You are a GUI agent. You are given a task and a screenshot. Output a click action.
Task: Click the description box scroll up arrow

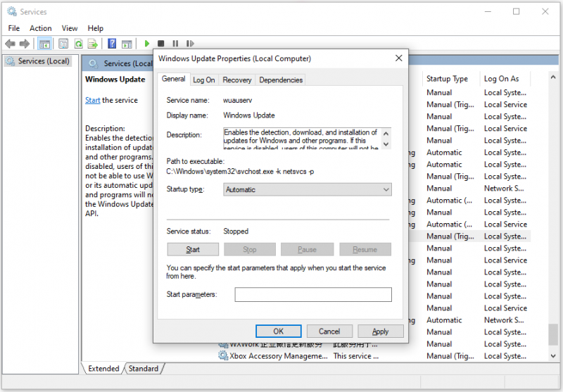[x=386, y=134]
